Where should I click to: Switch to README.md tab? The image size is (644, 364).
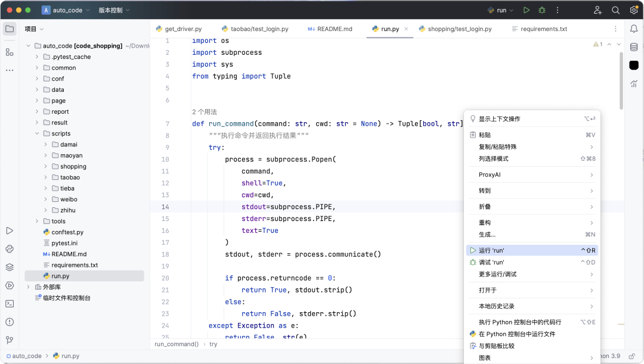click(330, 29)
